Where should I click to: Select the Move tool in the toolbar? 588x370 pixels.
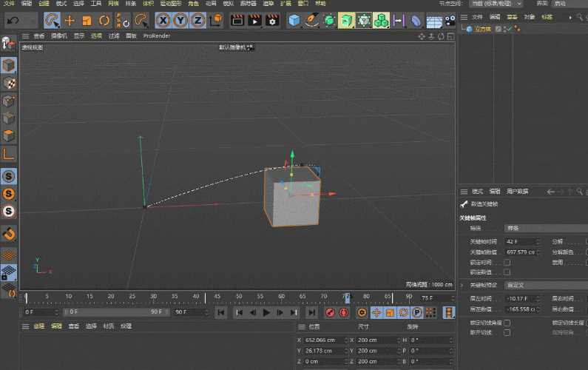coord(70,20)
